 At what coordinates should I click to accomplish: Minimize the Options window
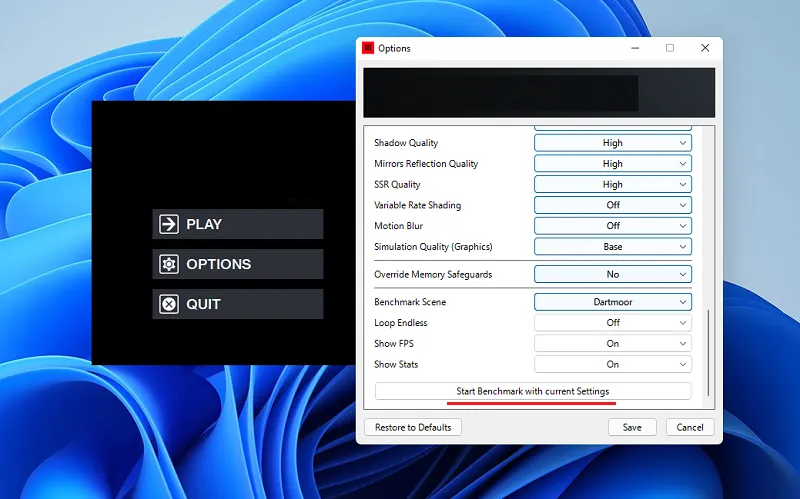pos(635,48)
